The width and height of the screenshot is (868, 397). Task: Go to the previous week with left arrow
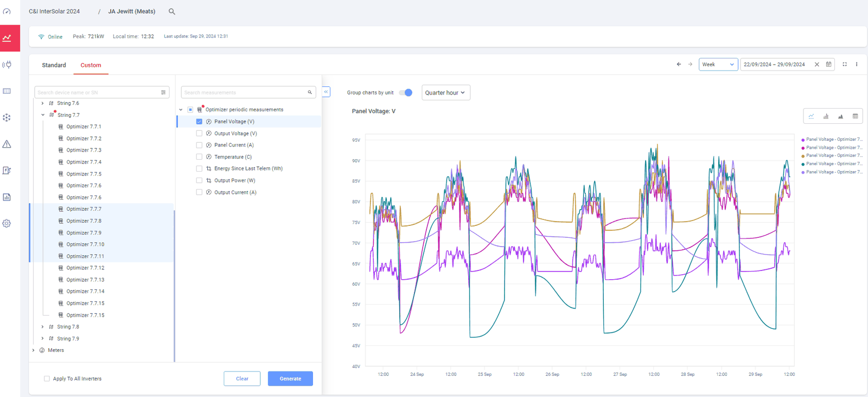pos(679,64)
